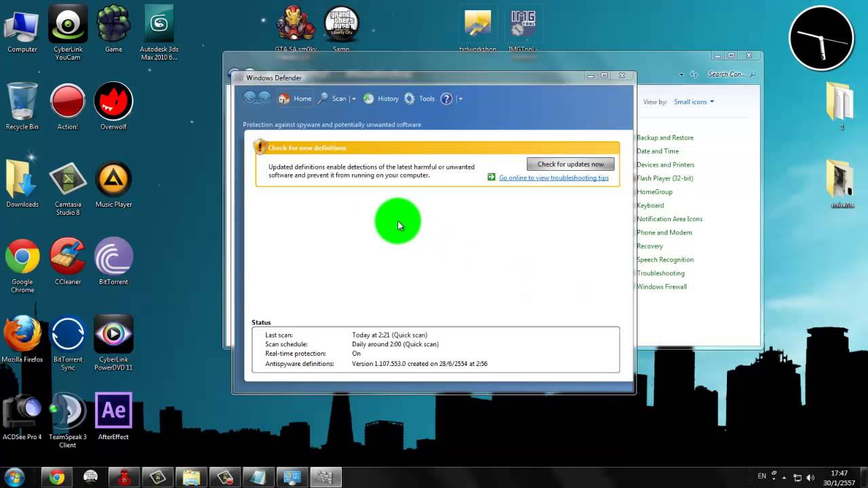
Task: Open HomeGroup in Control Panel
Action: click(x=654, y=192)
